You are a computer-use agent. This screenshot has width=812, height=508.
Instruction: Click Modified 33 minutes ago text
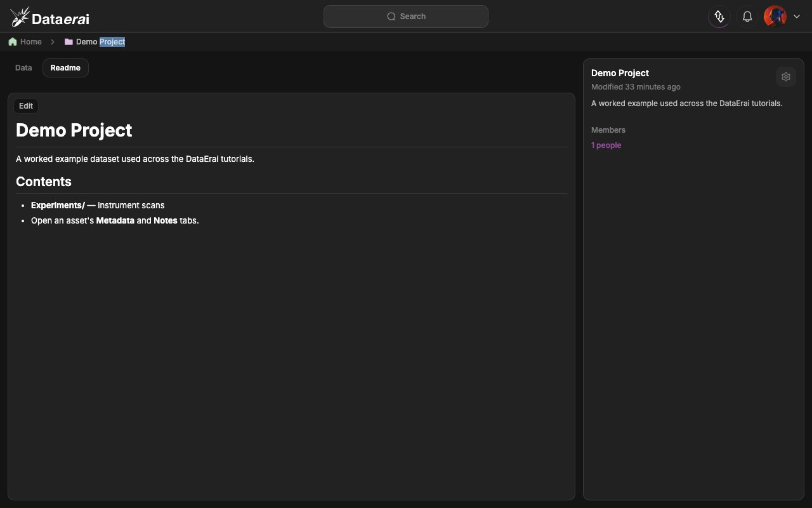point(636,87)
